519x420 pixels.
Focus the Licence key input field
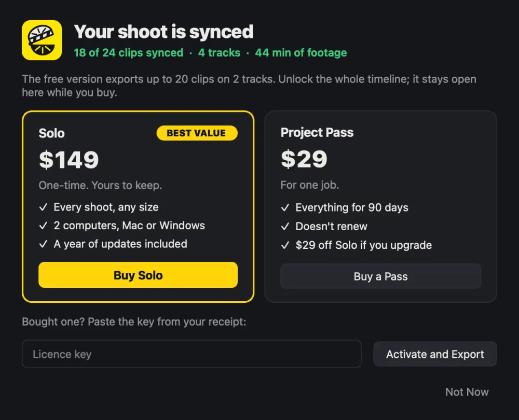click(x=192, y=354)
